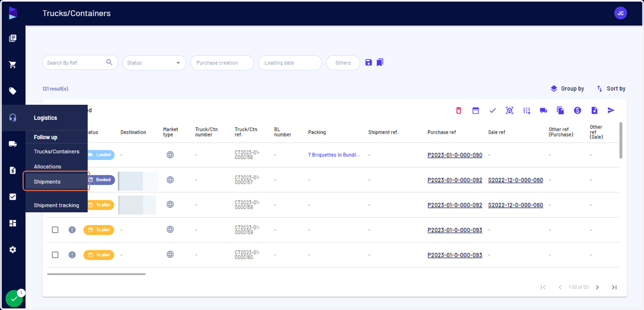Tick checkbox for row CT2023-01-0000159

click(x=55, y=230)
